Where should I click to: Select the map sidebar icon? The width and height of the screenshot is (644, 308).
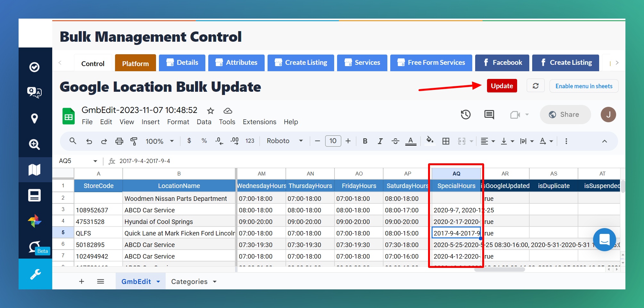click(34, 170)
